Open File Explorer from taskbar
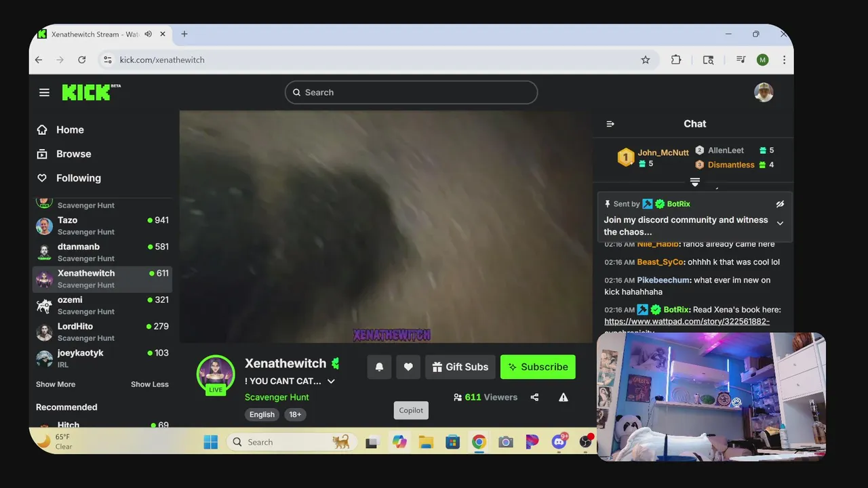Image resolution: width=868 pixels, height=488 pixels. [x=426, y=442]
